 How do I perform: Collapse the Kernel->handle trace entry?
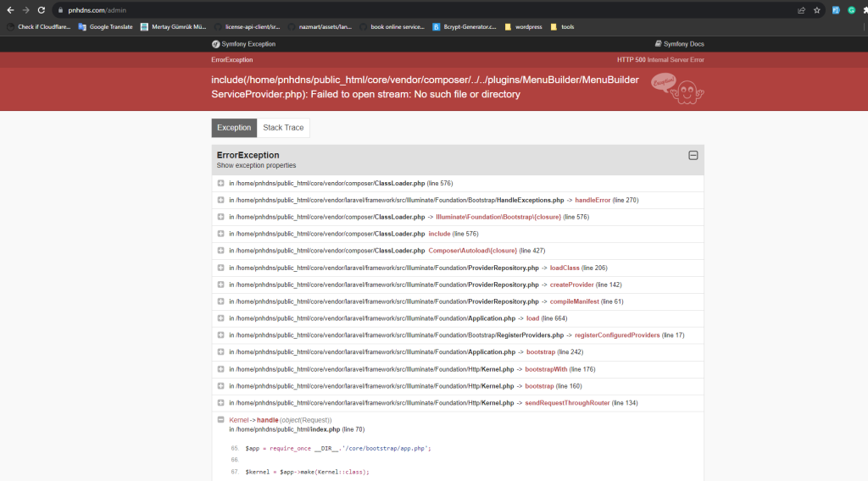pyautogui.click(x=221, y=420)
